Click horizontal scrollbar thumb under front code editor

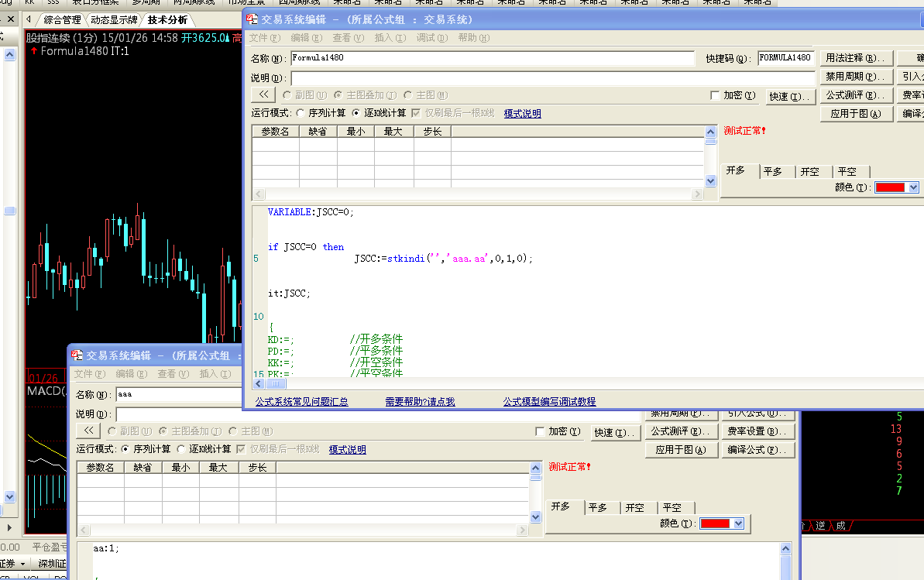[275, 384]
